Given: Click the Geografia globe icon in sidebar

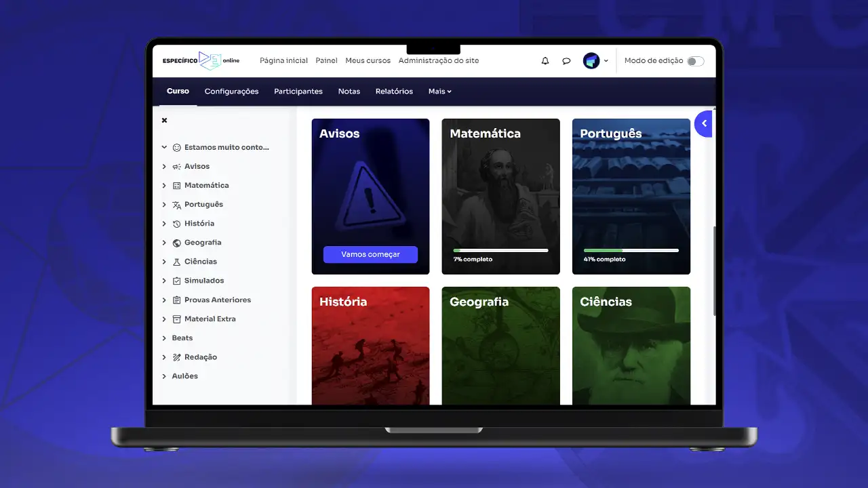Looking at the screenshot, I should 177,243.
